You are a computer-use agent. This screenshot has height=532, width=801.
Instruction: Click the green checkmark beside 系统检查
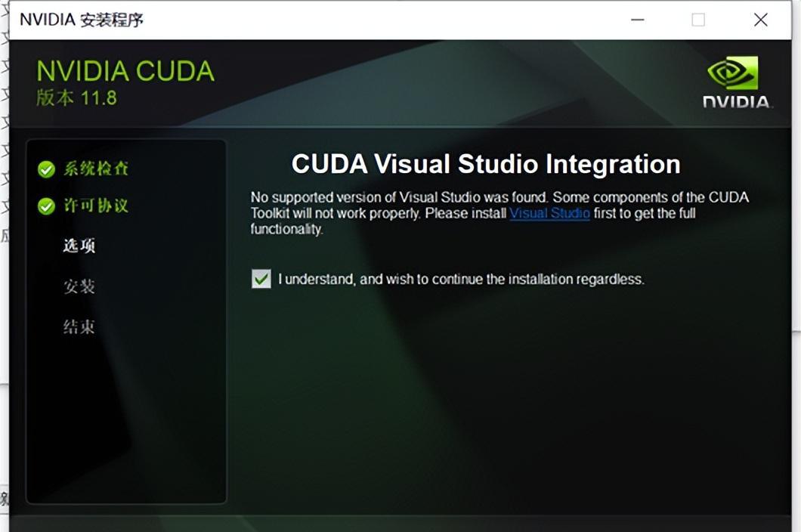(x=47, y=169)
